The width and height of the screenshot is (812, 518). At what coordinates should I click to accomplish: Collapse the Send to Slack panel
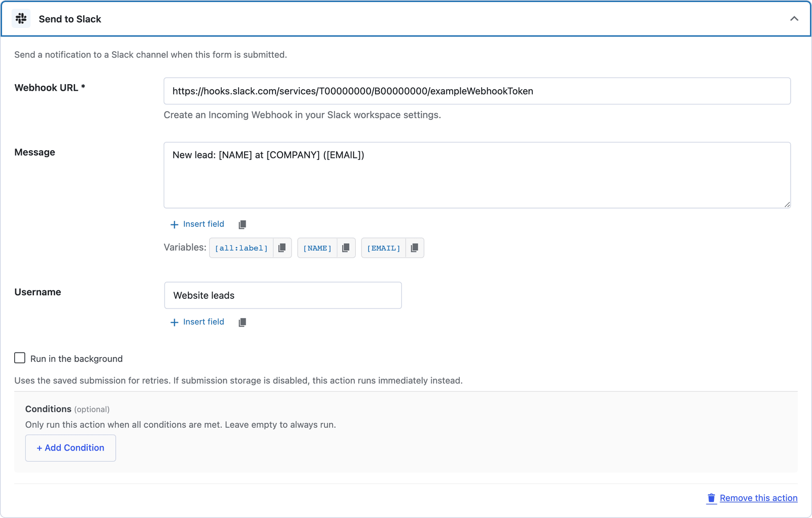(x=794, y=19)
